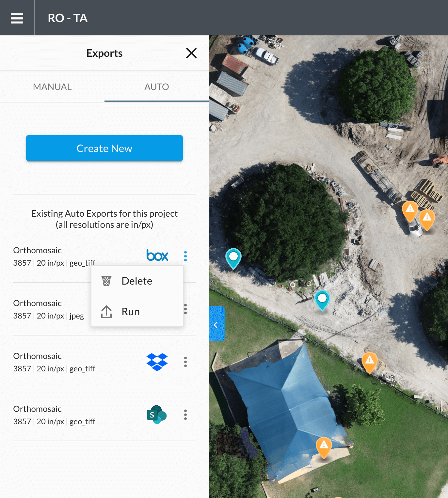Viewport: 448px width, 498px height.
Task: Click the Exports panel heading
Action: click(x=104, y=53)
